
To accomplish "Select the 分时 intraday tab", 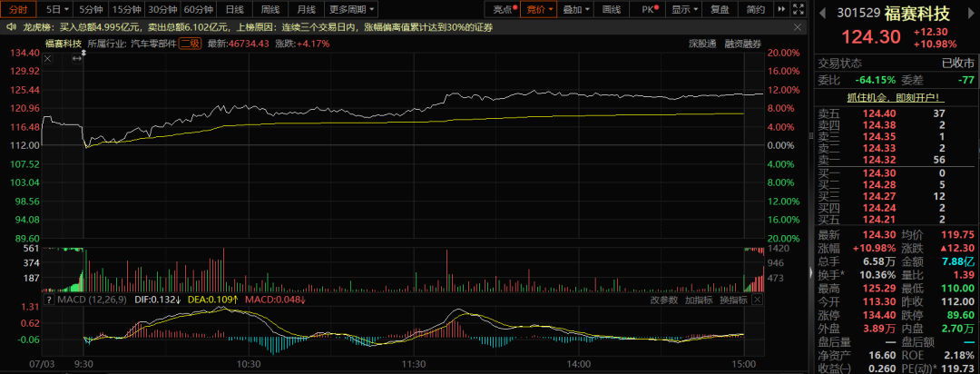I will coord(18,9).
